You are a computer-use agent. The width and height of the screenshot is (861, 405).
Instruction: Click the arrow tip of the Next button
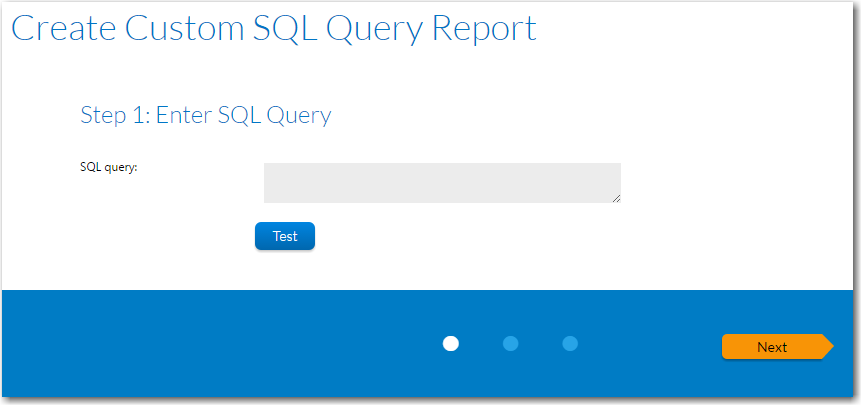(x=827, y=347)
